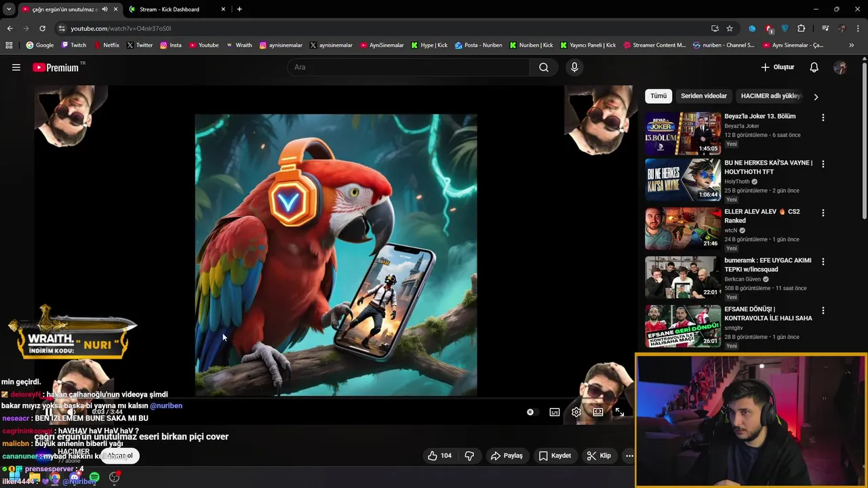868x488 pixels.
Task: Open options for EFSANE DÖNÜŞ video
Action: (823, 310)
